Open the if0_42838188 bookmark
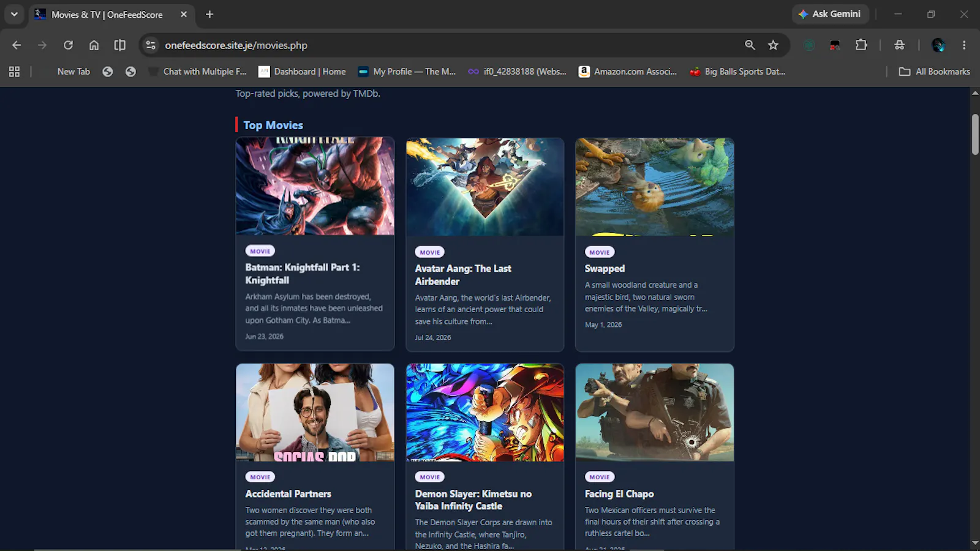The width and height of the screenshot is (980, 551). [518, 72]
